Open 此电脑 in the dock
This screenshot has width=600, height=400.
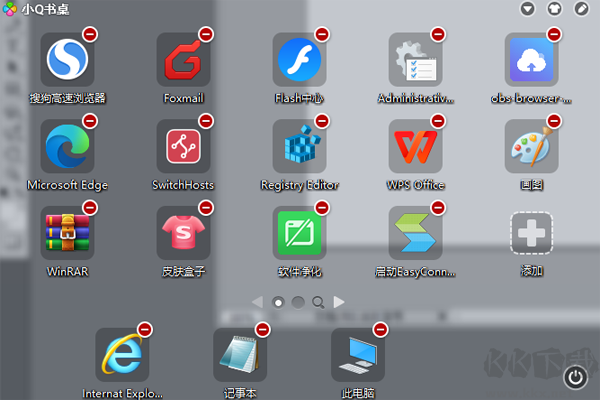(358, 354)
